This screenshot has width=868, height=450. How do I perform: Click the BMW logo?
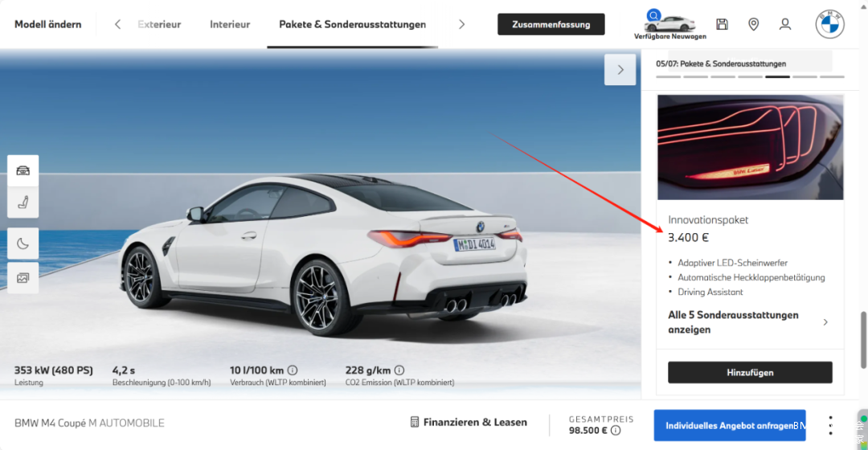[829, 24]
